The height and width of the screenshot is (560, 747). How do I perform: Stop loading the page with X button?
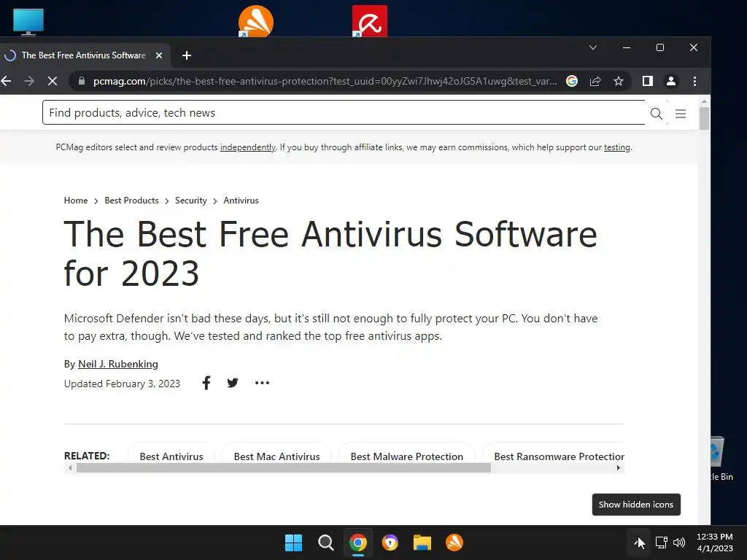pos(53,82)
